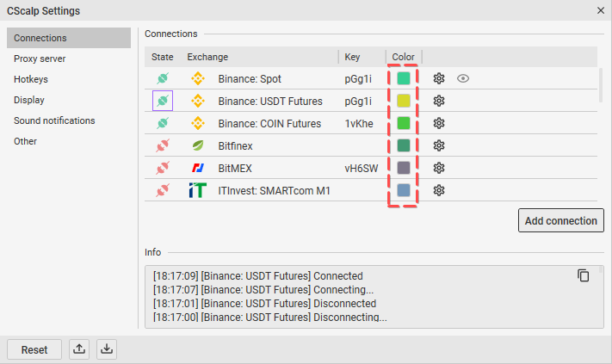Click the Binance logo on Spot row

[198, 78]
